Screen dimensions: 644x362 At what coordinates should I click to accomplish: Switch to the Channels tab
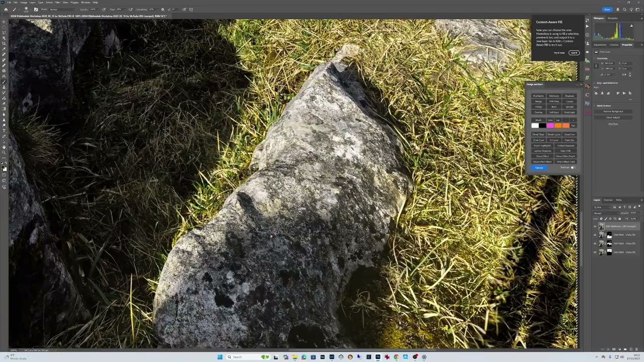pos(608,200)
